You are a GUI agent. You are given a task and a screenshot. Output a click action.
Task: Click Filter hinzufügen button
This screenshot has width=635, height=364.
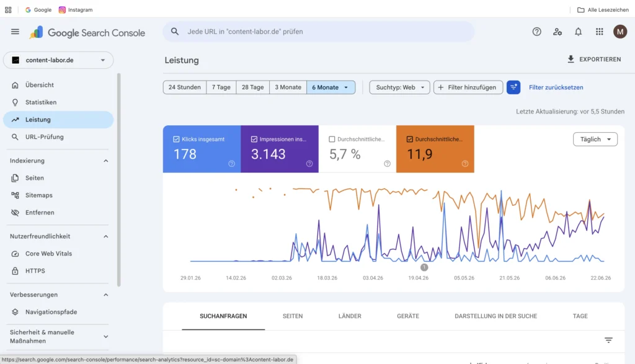pos(468,87)
